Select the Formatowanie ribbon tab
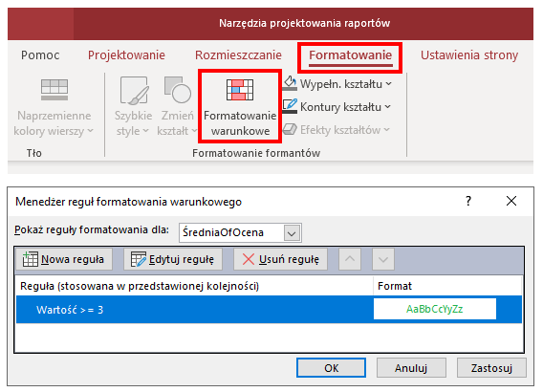The image size is (543, 392). coord(350,55)
